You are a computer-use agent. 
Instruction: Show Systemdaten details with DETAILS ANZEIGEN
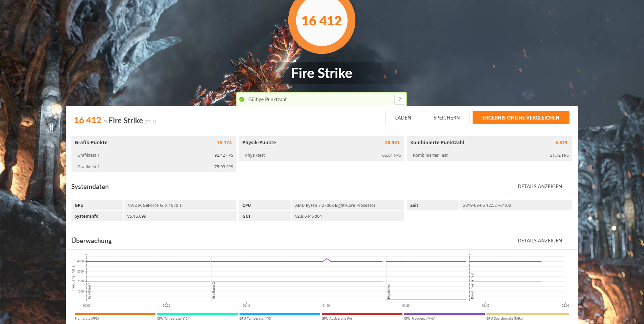(540, 187)
